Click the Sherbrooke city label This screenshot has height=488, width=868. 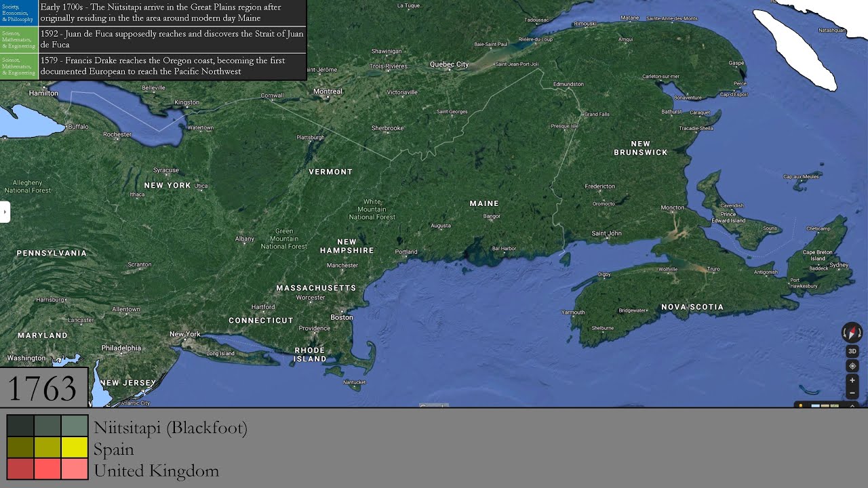click(388, 128)
